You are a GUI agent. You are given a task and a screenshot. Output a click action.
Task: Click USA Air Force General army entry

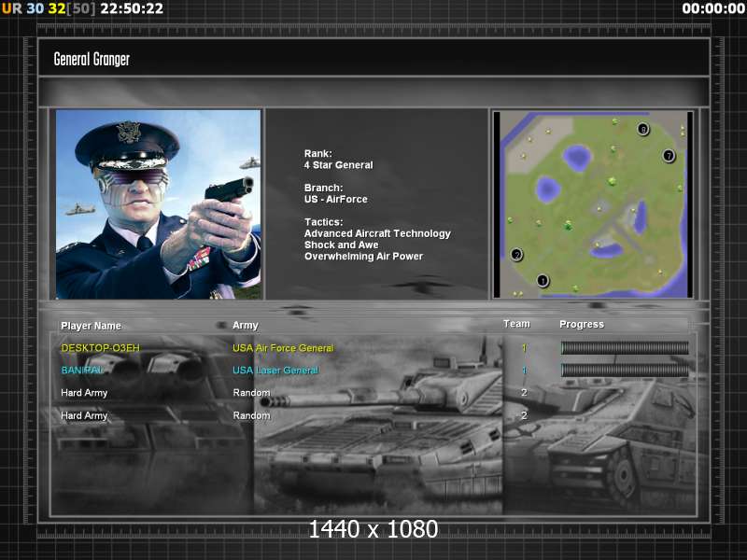(283, 348)
